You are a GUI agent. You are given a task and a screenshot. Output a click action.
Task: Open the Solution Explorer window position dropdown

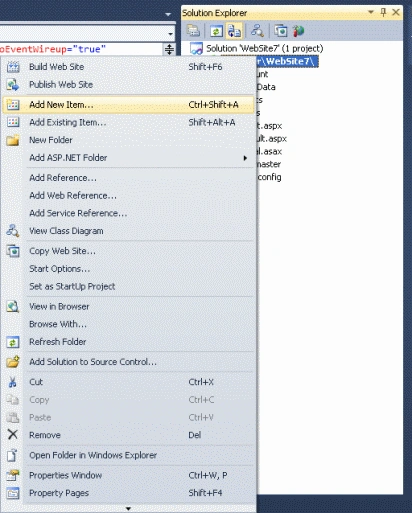coord(371,12)
